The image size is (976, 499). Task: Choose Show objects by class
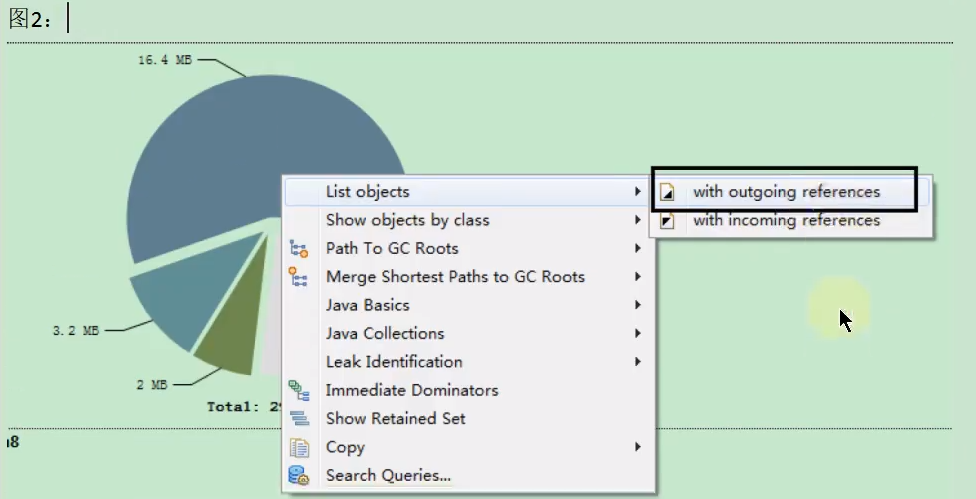468,220
